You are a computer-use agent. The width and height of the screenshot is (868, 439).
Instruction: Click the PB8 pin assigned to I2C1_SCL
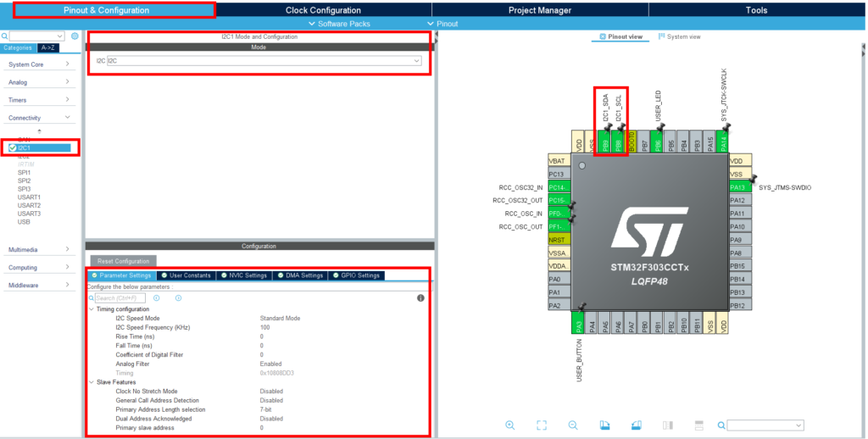point(619,142)
